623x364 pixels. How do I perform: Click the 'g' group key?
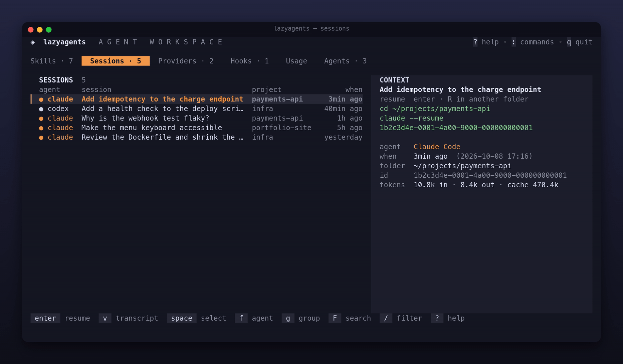(288, 318)
